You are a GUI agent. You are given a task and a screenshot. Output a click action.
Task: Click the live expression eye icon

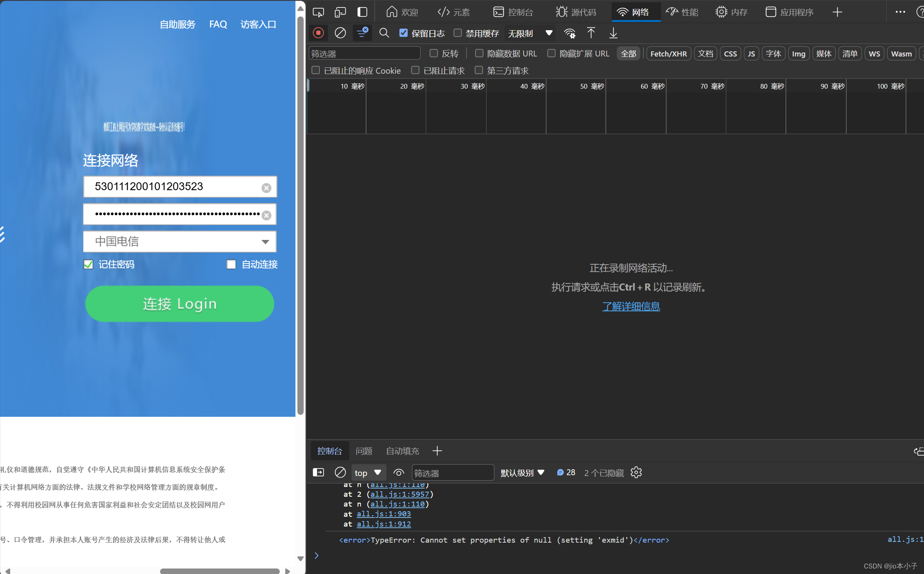(x=399, y=473)
